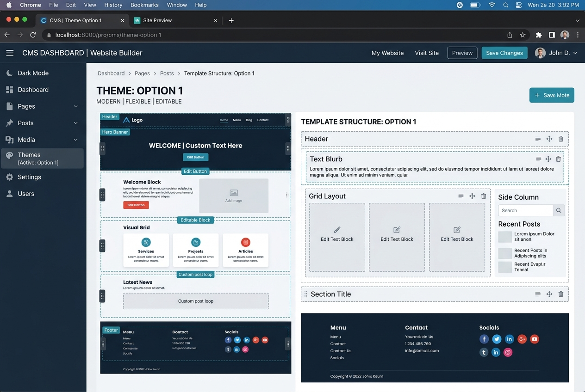The width and height of the screenshot is (585, 392).
Task: Open Spotlight search in the macOS menu bar
Action: 505,5
